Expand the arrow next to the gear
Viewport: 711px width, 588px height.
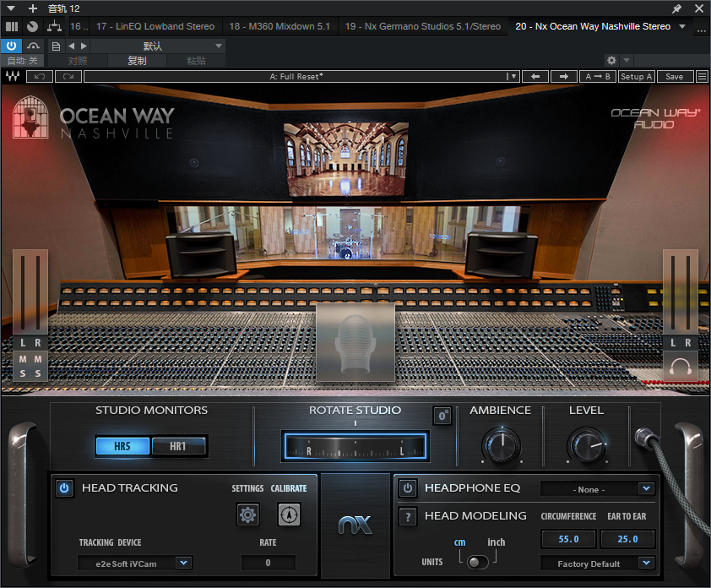click(627, 60)
